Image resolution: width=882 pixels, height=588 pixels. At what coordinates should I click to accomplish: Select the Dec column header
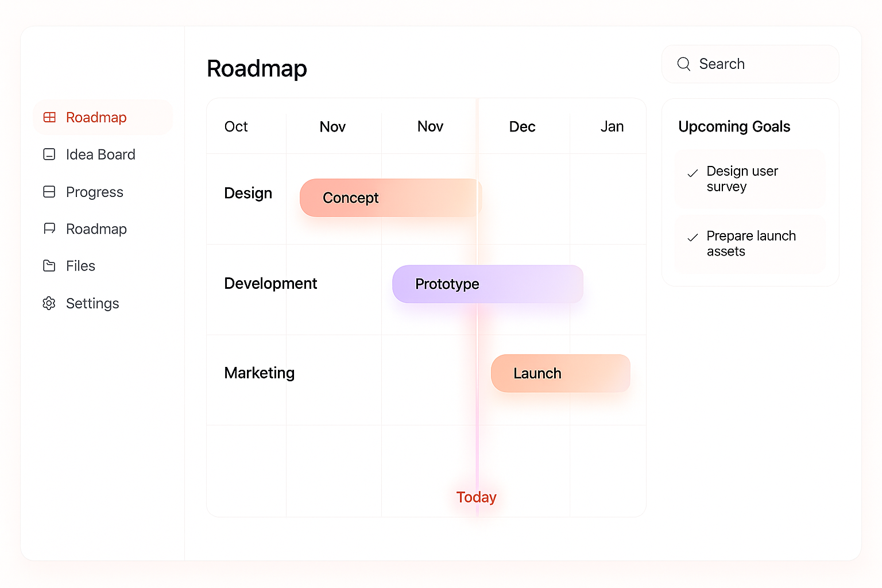(x=522, y=126)
